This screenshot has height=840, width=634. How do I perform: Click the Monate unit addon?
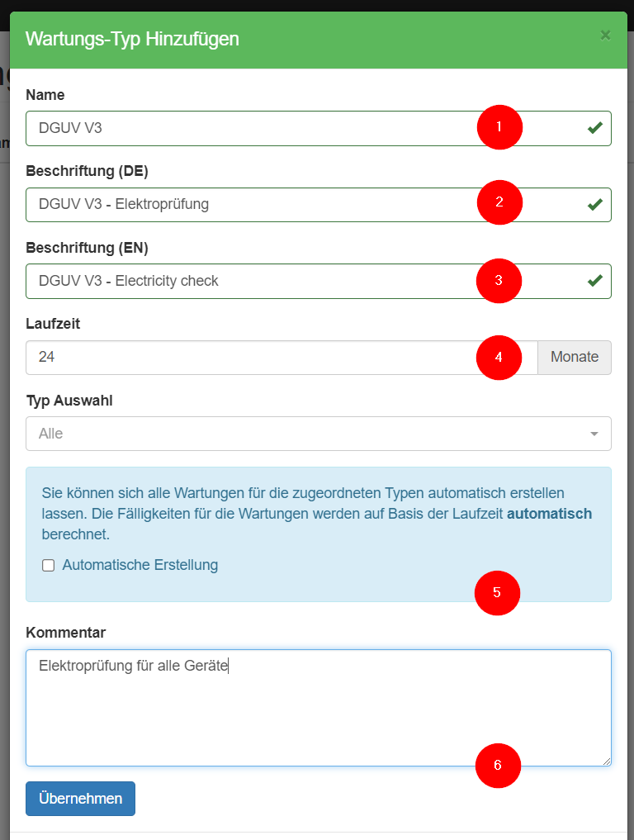(575, 358)
